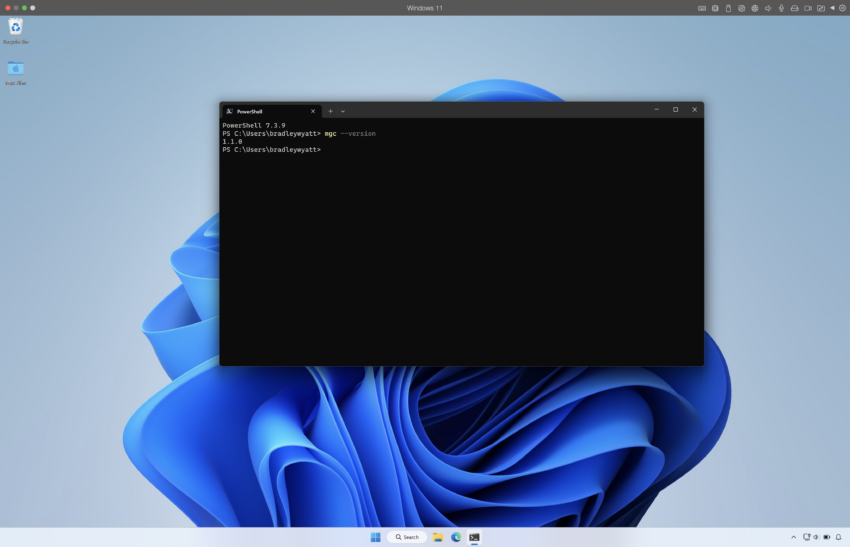Open File Explorer from the taskbar
Image resolution: width=850 pixels, height=547 pixels.
tap(437, 537)
